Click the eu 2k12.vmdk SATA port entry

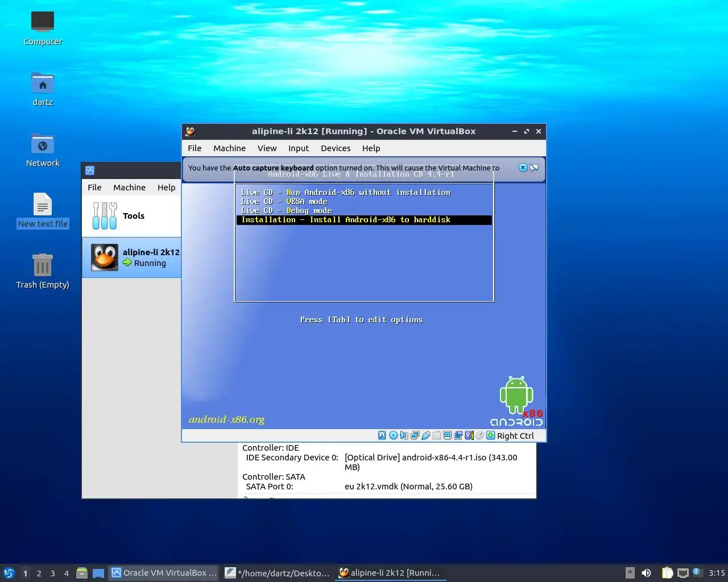click(x=408, y=487)
